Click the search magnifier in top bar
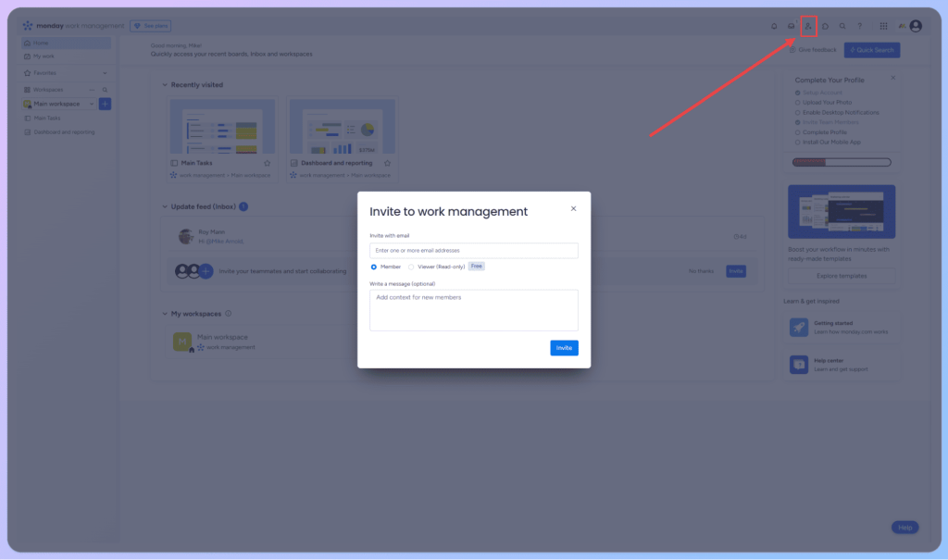948x560 pixels. [842, 26]
